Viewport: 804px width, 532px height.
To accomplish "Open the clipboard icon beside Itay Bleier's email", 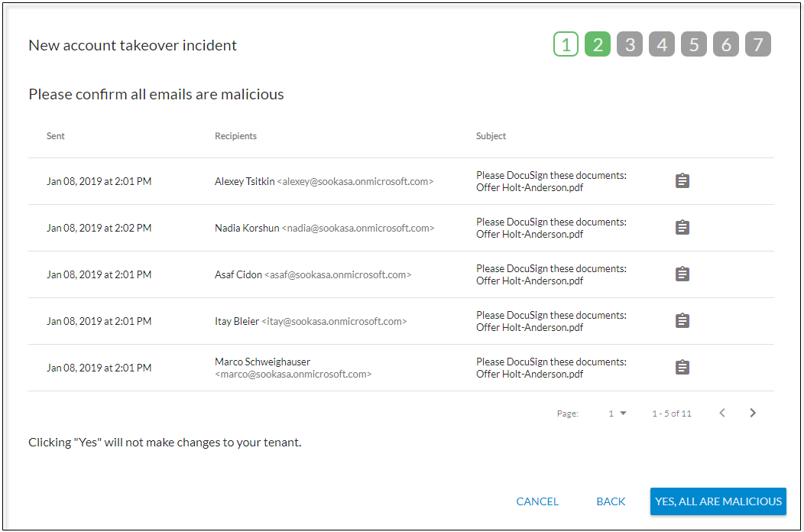I will pyautogui.click(x=682, y=320).
